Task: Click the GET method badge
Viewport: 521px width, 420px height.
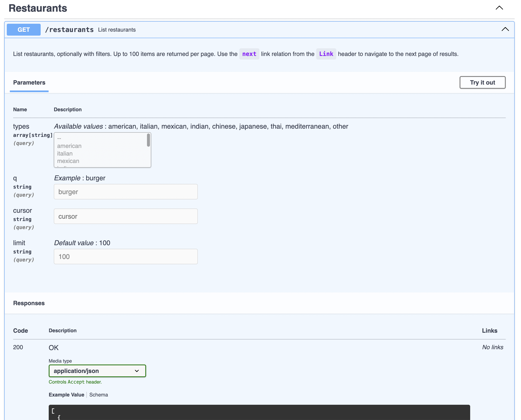Action: [x=24, y=29]
